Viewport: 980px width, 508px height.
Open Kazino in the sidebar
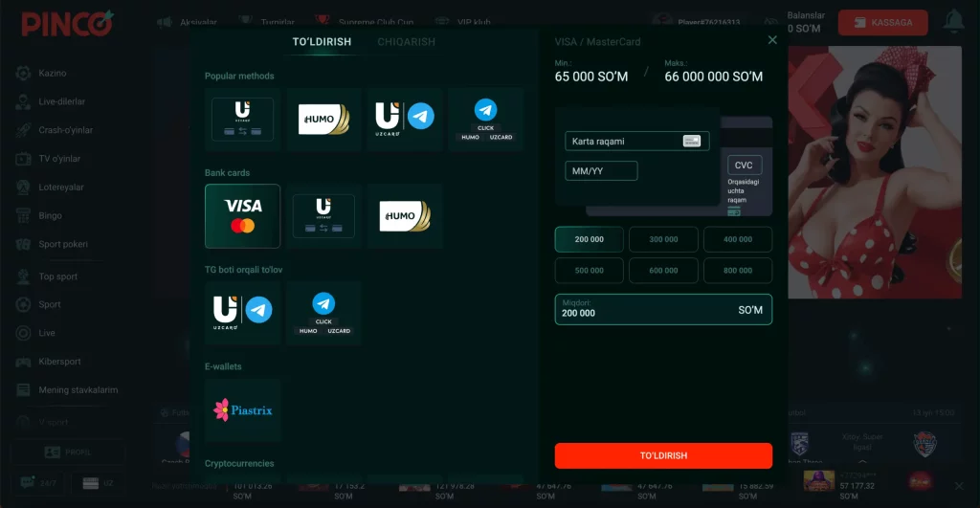click(x=52, y=73)
